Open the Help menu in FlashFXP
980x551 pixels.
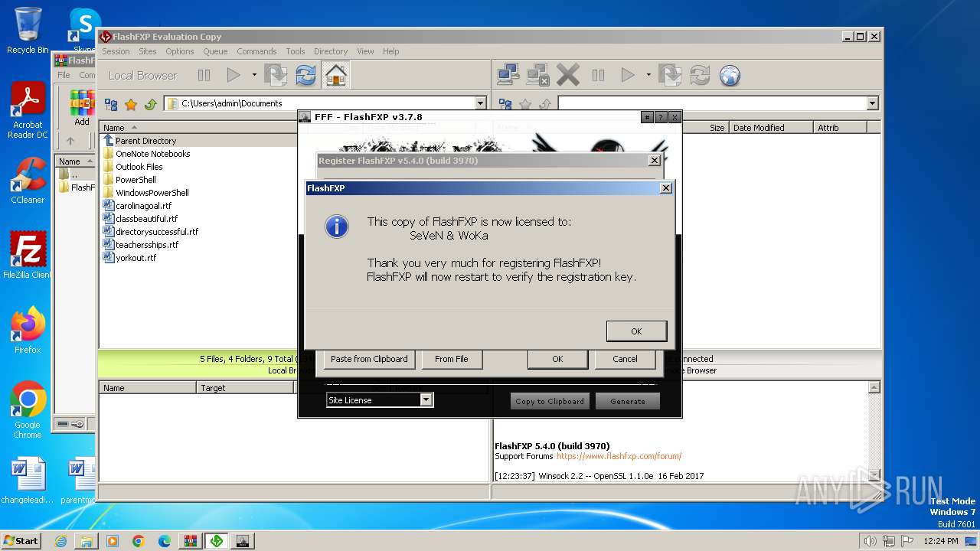(390, 51)
